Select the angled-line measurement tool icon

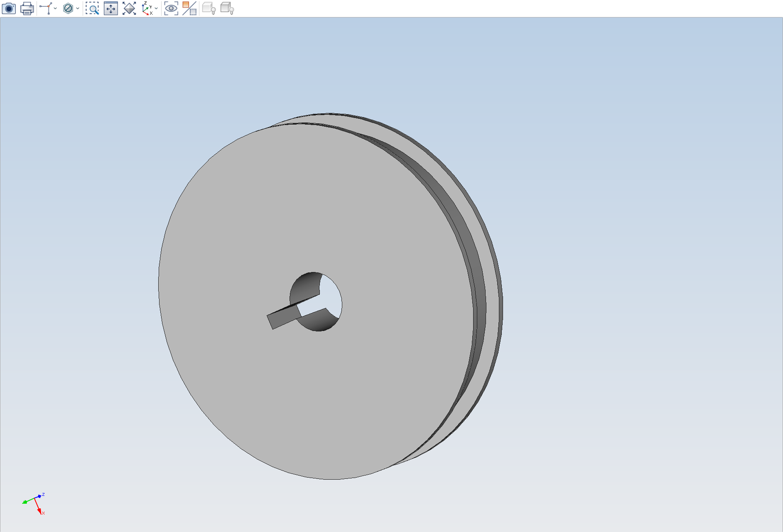tap(46, 8)
